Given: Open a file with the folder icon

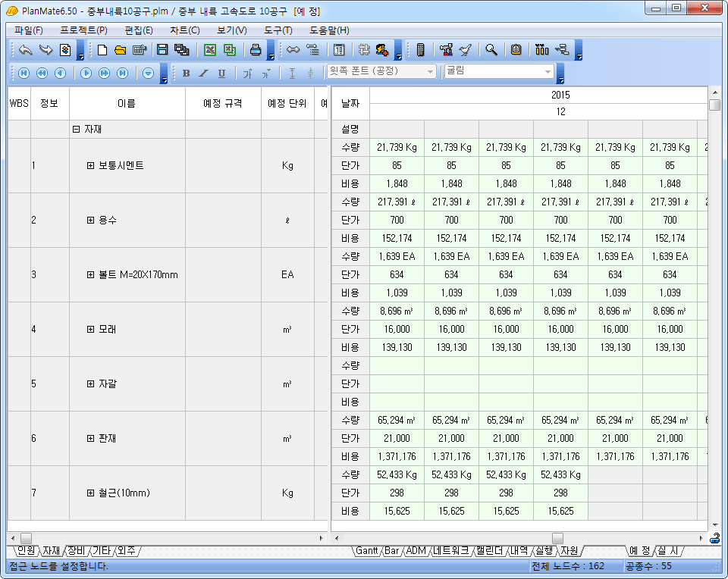Looking at the screenshot, I should pos(120,50).
